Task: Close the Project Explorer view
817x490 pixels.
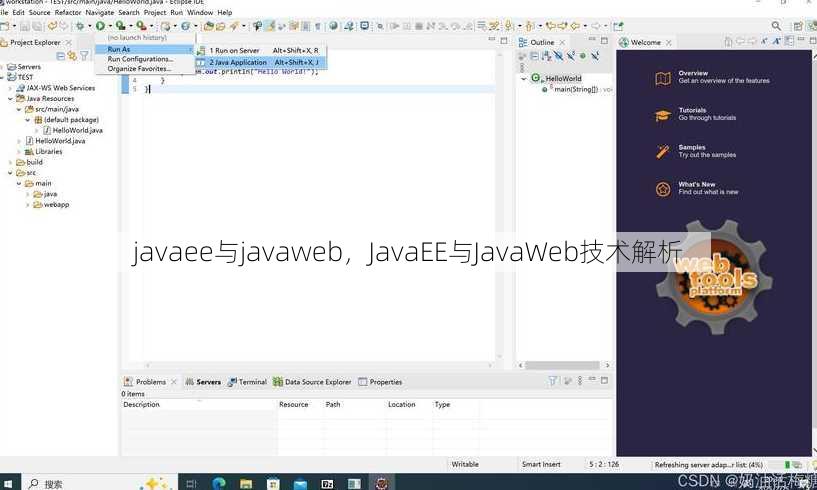Action: (68, 42)
